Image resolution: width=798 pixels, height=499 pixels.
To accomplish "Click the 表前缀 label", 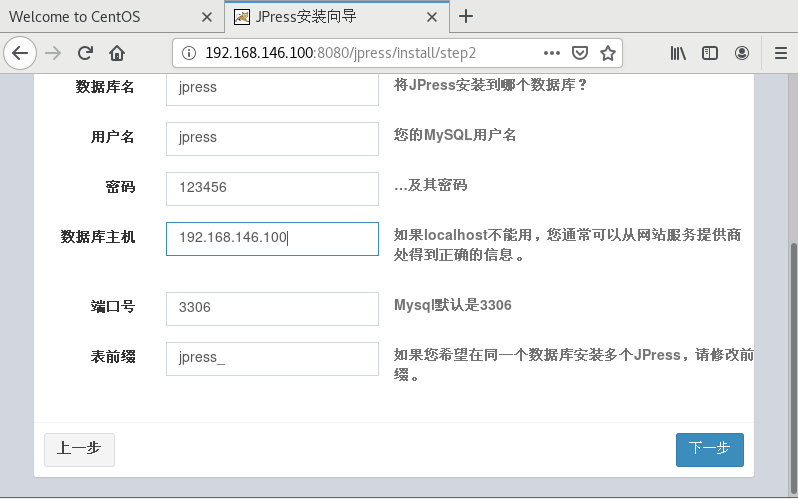I will coord(112,357).
